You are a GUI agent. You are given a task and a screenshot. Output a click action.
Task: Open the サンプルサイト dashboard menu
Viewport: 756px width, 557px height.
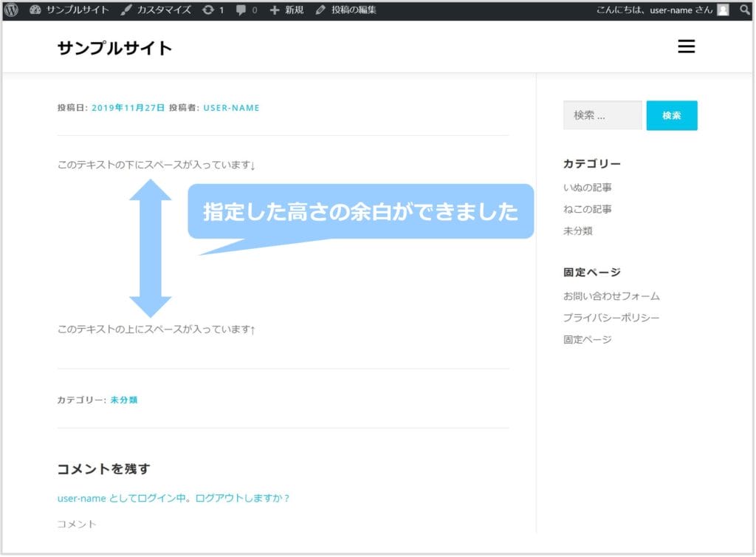pos(69,10)
